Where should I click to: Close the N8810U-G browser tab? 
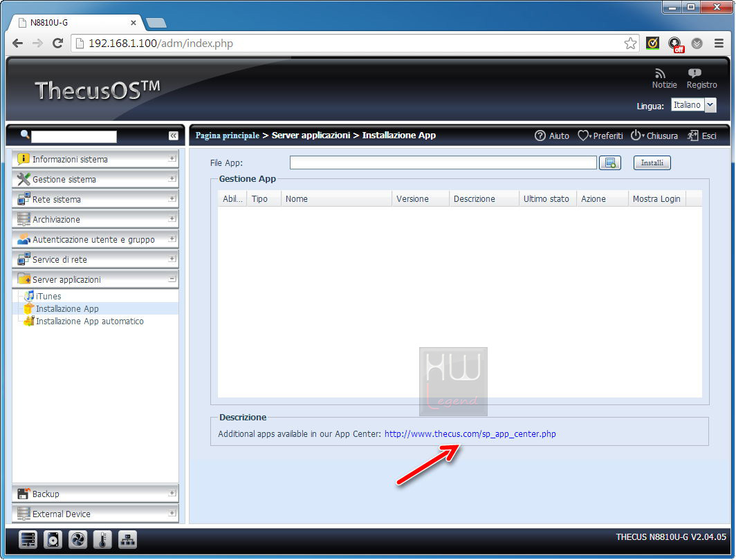(134, 23)
